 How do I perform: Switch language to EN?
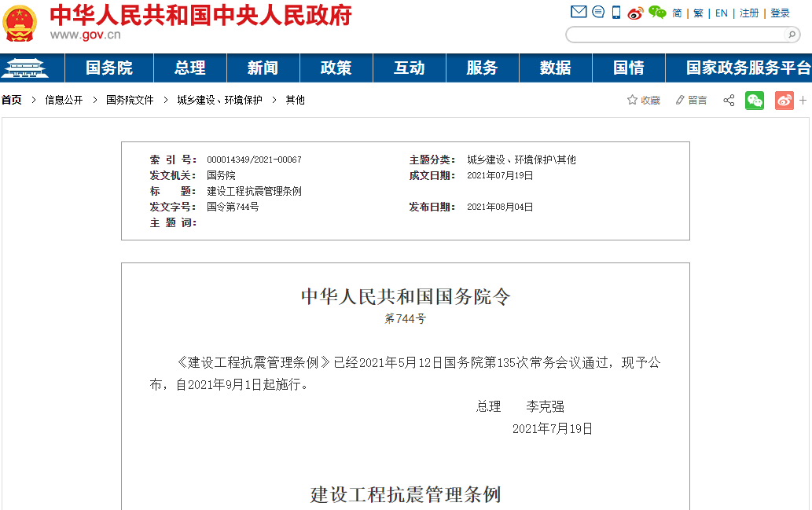pyautogui.click(x=721, y=13)
